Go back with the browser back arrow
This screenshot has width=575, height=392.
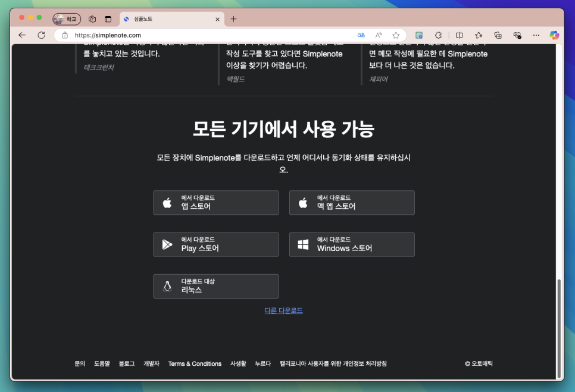(x=23, y=35)
